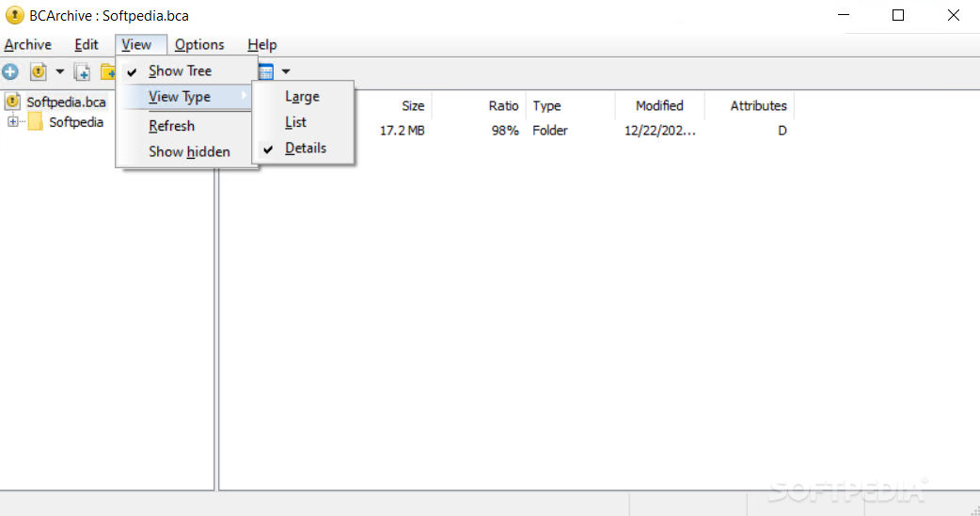Minimize the BCArchive window
This screenshot has height=516, width=980.
(844, 15)
